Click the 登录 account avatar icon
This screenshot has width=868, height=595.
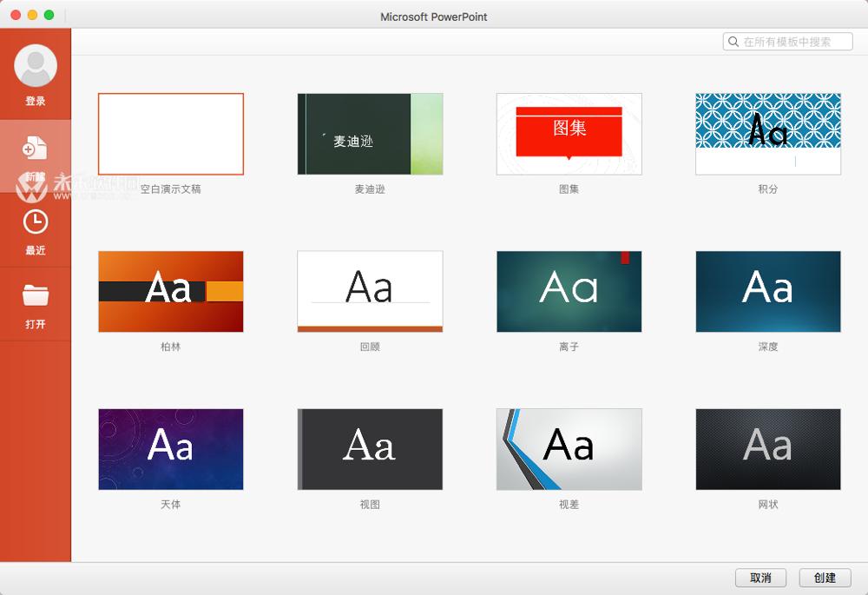coord(35,65)
